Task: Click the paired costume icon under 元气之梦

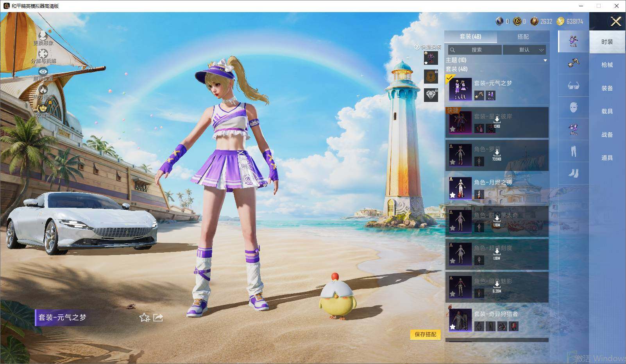Action: (490, 95)
